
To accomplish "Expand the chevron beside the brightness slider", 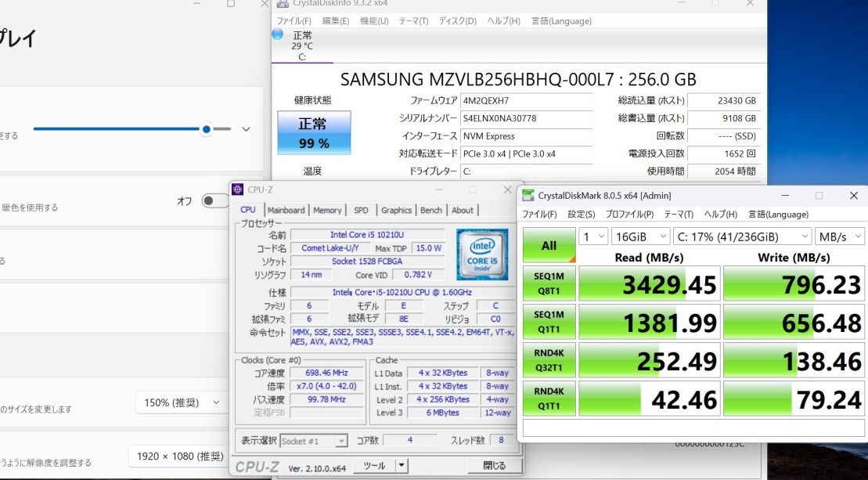I will point(246,129).
